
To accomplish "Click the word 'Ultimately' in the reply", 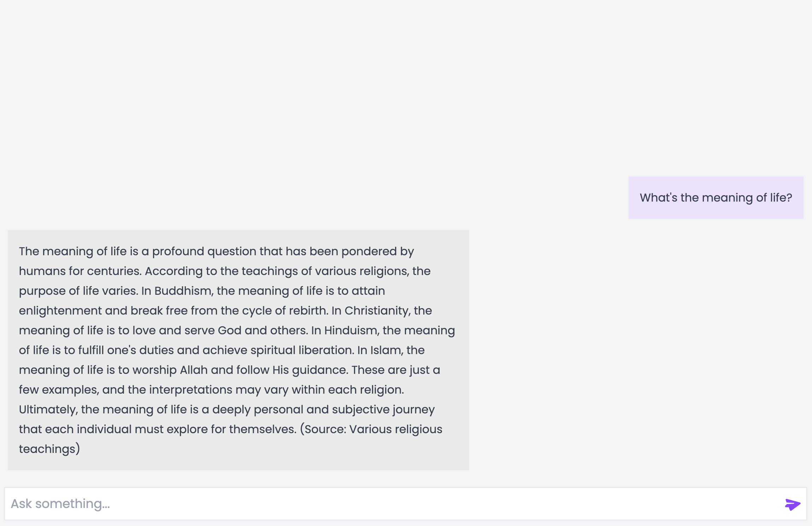I will (x=48, y=410).
